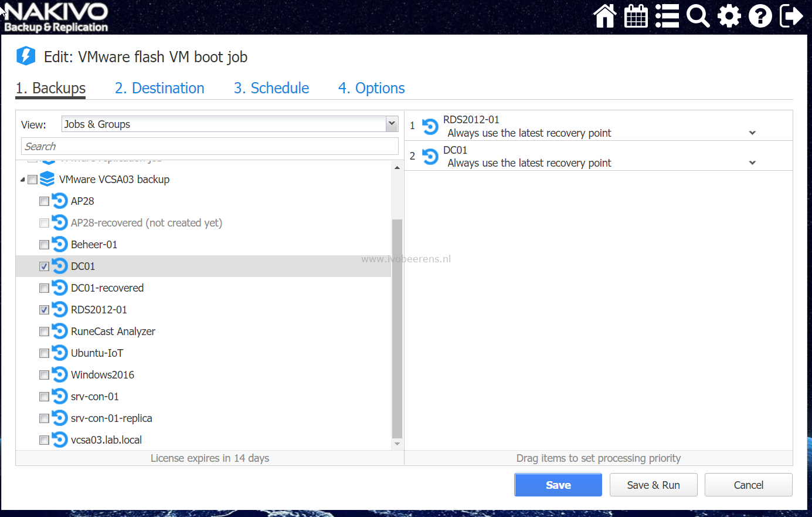812x517 pixels.
Task: Click the backup icon next to srv-con-01
Action: coord(60,396)
